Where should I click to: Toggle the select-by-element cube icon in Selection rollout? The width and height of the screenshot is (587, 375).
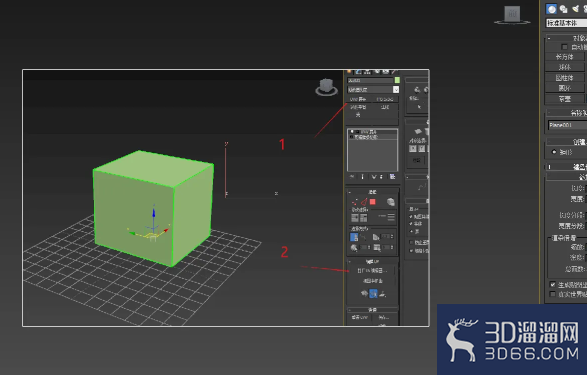click(390, 202)
